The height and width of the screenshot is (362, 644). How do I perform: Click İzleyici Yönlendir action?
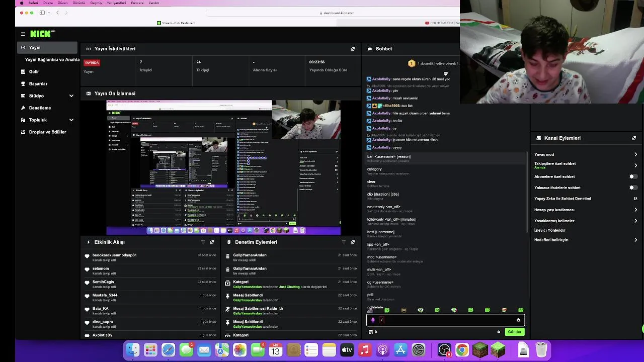pyautogui.click(x=549, y=230)
